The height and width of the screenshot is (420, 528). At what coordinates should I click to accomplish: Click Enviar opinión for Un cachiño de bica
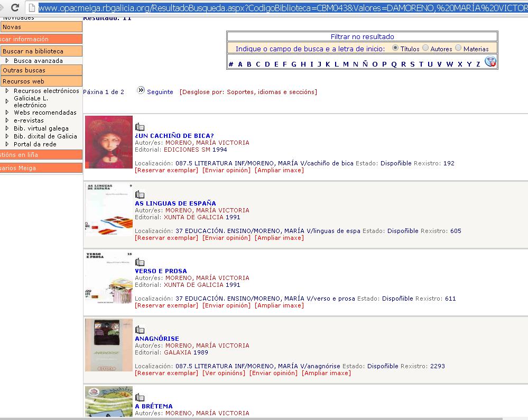pyautogui.click(x=226, y=170)
